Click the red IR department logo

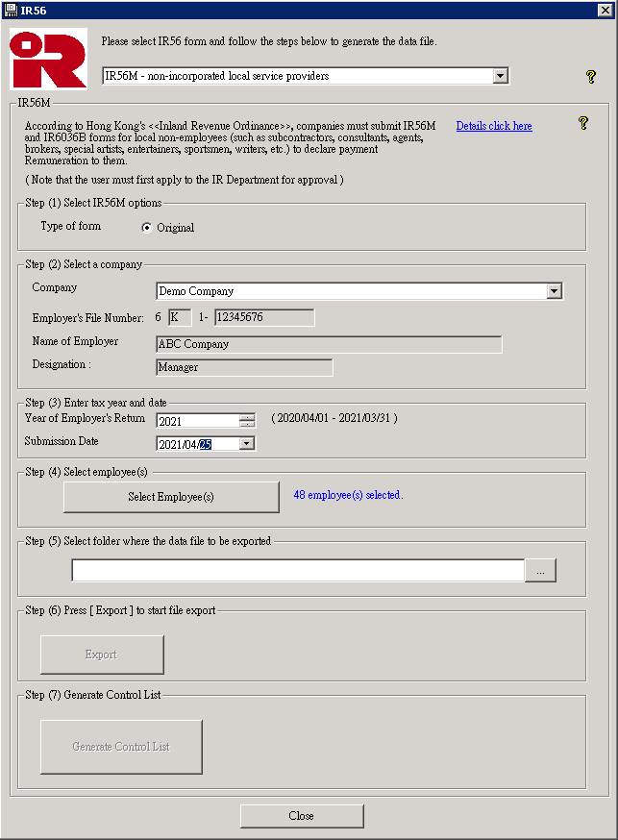[x=48, y=60]
